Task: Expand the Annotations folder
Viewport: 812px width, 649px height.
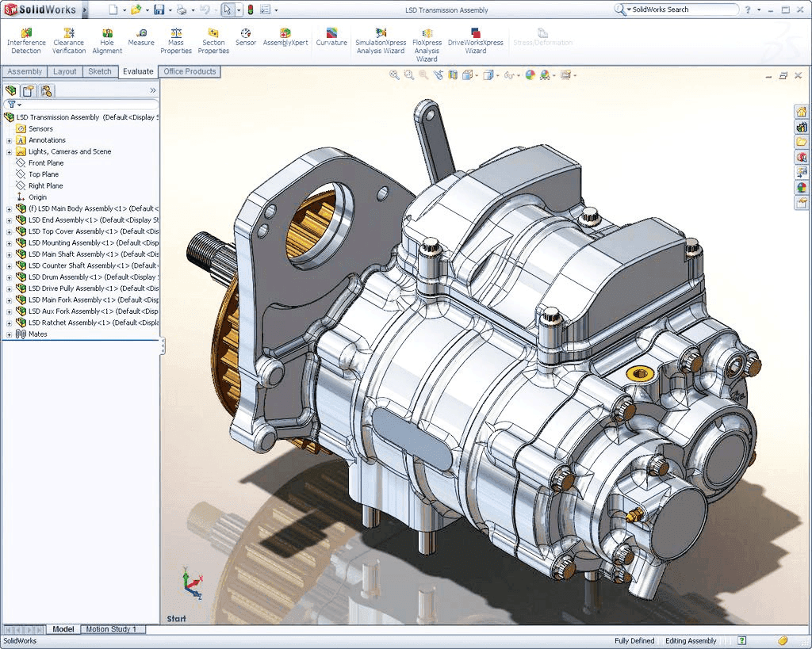Action: point(9,141)
